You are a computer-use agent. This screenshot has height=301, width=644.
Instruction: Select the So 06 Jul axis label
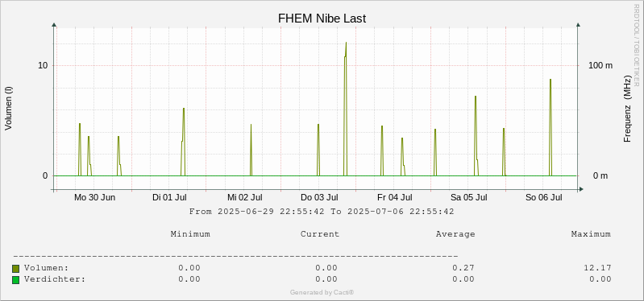tap(544, 198)
